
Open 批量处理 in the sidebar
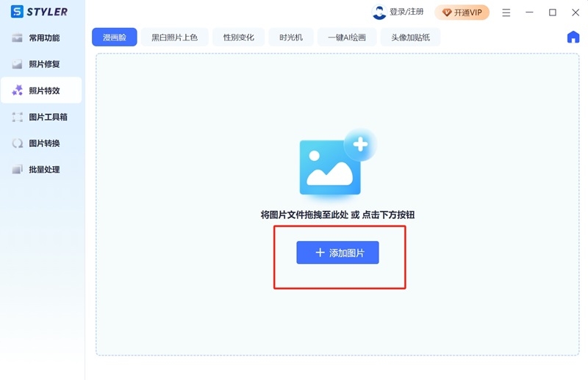[41, 170]
